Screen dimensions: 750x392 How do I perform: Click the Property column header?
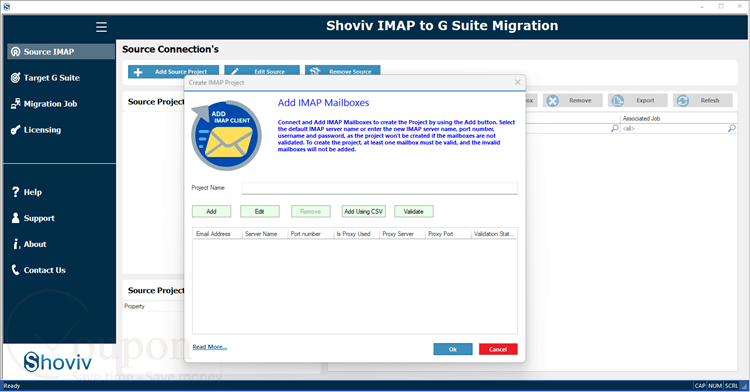point(134,306)
